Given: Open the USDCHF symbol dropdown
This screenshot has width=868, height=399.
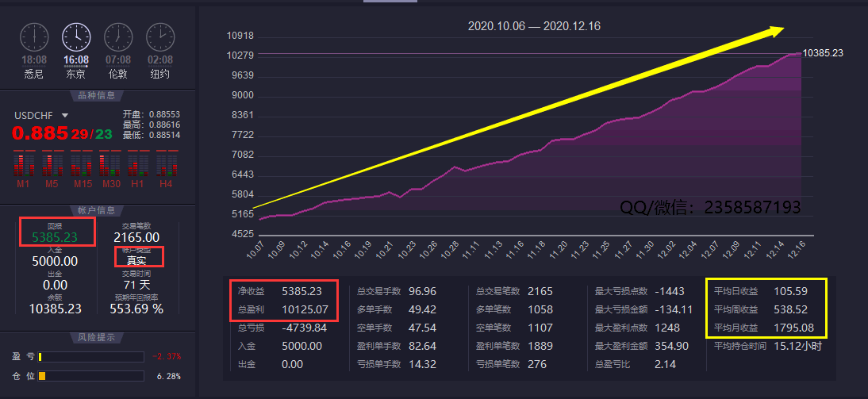Looking at the screenshot, I should (65, 116).
